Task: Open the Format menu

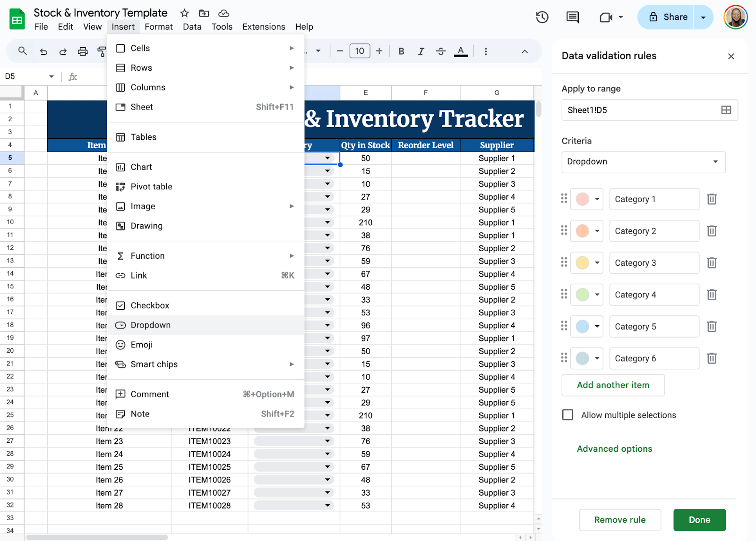Action: tap(159, 27)
